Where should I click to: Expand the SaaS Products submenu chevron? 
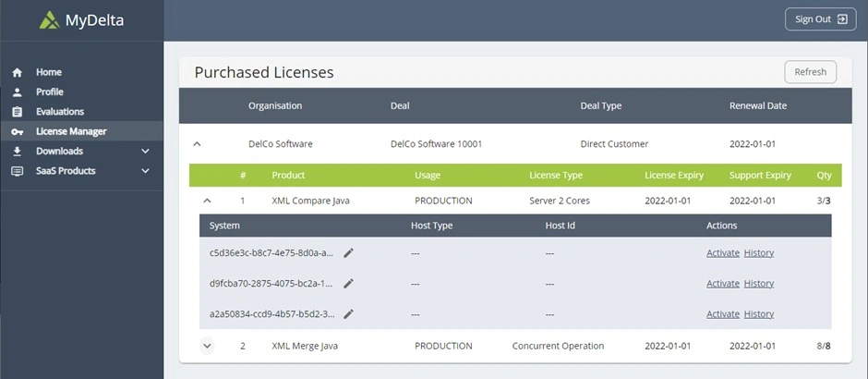click(x=145, y=171)
